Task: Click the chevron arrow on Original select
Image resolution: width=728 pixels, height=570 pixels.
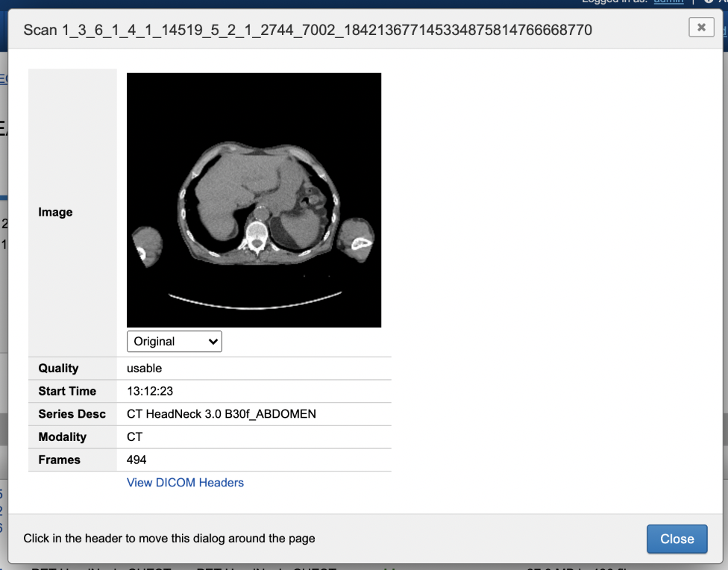Action: 213,342
